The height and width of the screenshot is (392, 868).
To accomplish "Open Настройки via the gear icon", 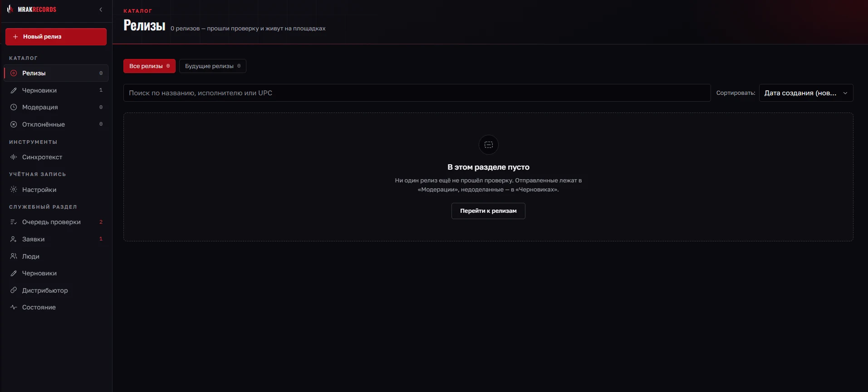I will [14, 190].
